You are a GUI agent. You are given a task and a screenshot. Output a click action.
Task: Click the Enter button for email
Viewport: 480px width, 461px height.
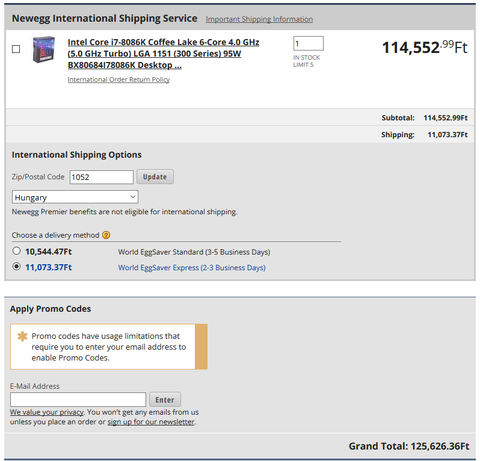click(165, 399)
